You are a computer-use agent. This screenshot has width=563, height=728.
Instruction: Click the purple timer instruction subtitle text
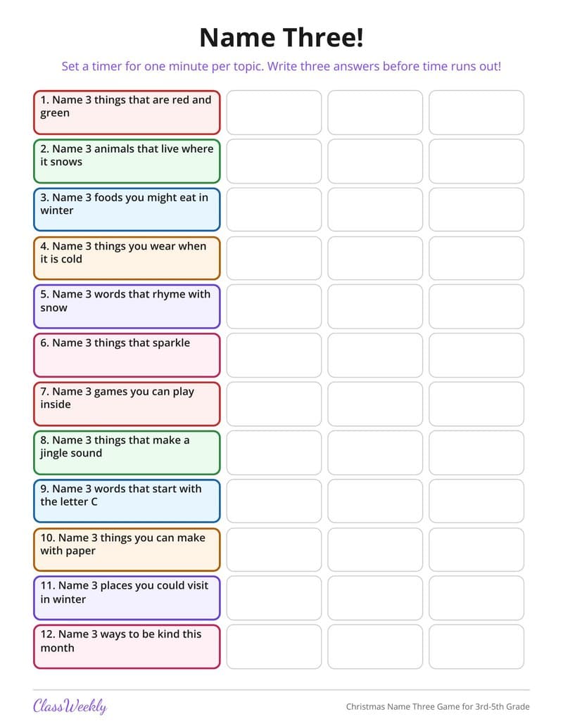[x=281, y=66]
